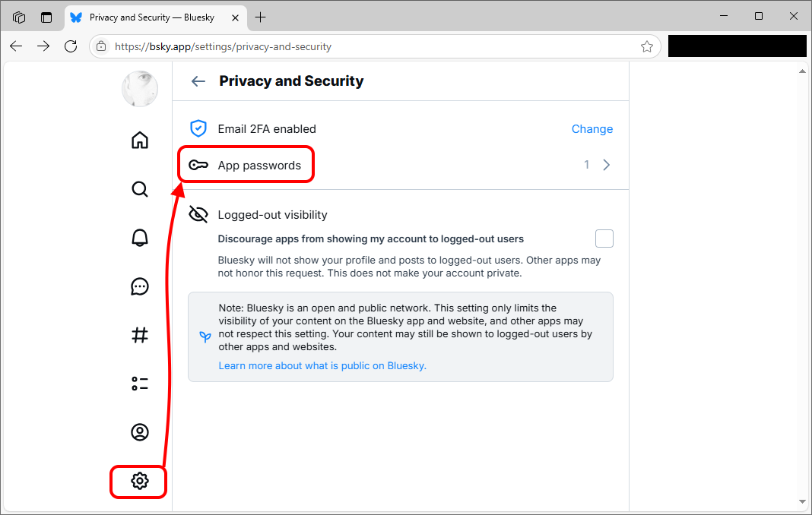Open Lists icon in sidebar
The image size is (812, 515).
140,384
